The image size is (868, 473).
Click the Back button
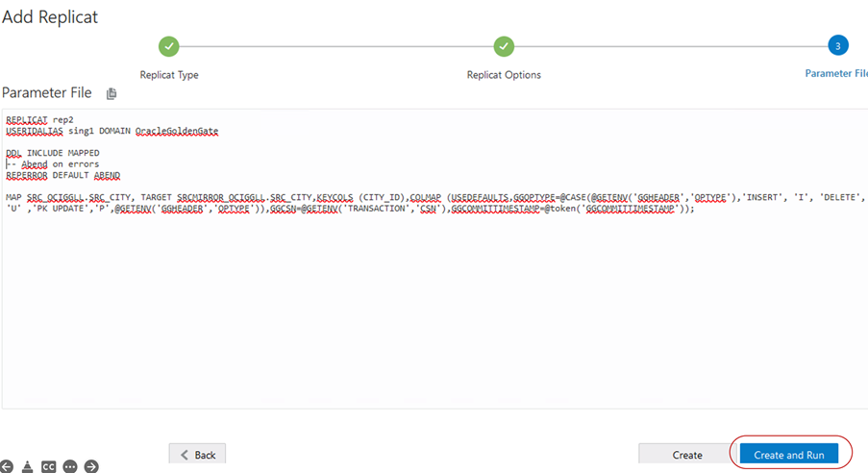click(197, 454)
